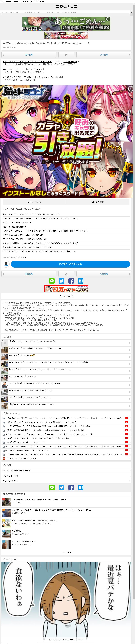
Task: Click the NEW badge on the 鬼滅の刃 headline
Action: [x=126, y=422]
